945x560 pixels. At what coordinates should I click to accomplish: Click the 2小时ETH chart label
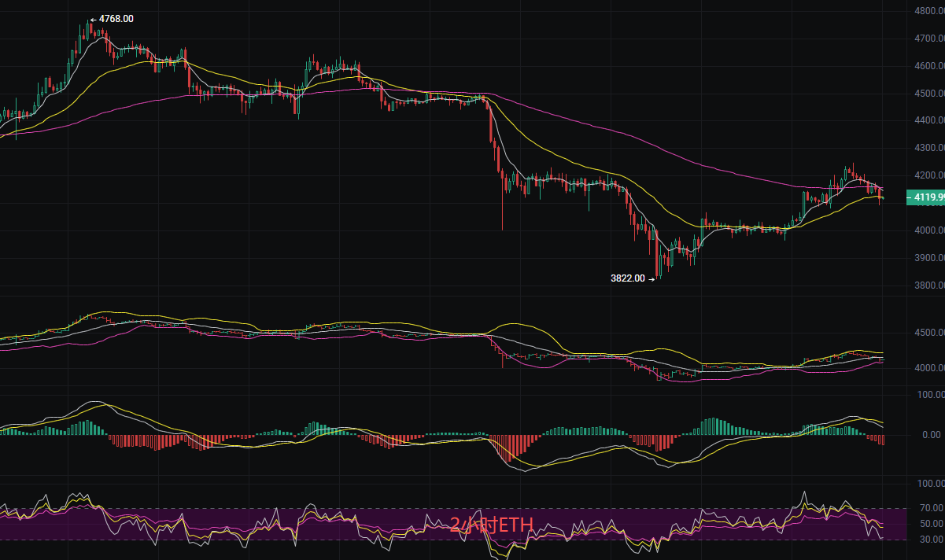tap(490, 523)
